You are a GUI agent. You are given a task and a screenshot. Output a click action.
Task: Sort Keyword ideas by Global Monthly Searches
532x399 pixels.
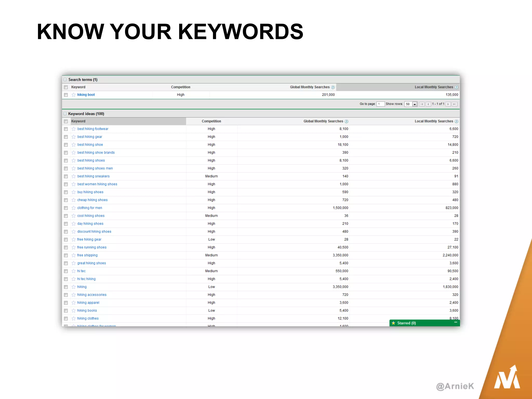click(323, 121)
